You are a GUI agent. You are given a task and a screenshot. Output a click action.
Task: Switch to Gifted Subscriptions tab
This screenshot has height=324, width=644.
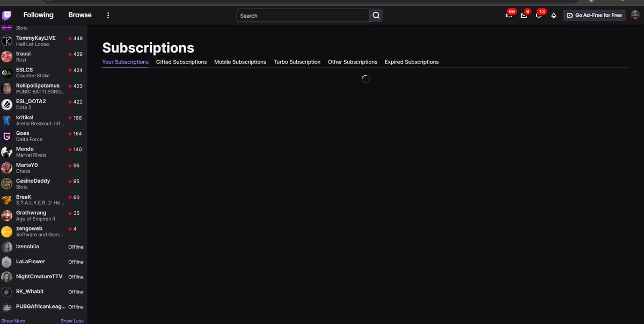[x=181, y=62]
